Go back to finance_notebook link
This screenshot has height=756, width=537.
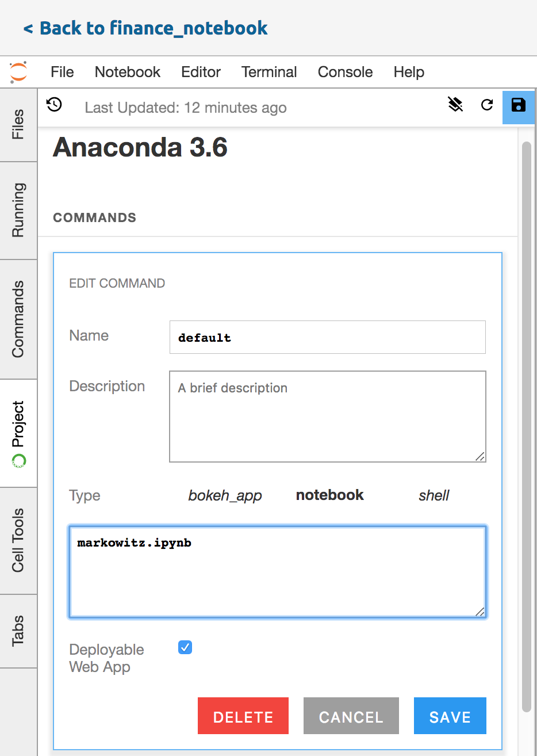[x=145, y=28]
